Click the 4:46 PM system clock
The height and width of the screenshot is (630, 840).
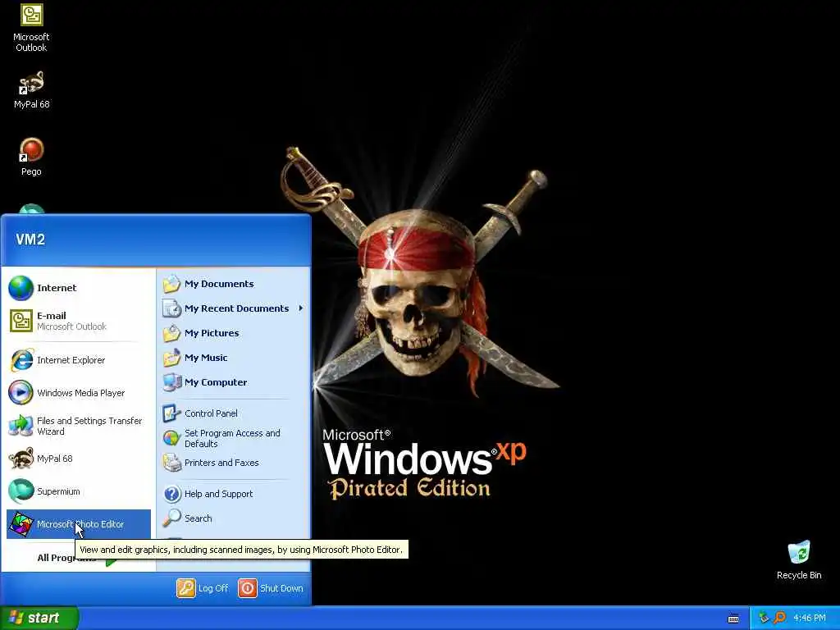[x=810, y=619]
